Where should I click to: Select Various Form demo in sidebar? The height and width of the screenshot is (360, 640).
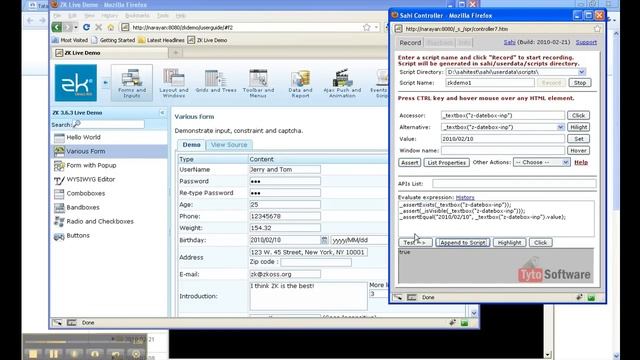click(109, 151)
